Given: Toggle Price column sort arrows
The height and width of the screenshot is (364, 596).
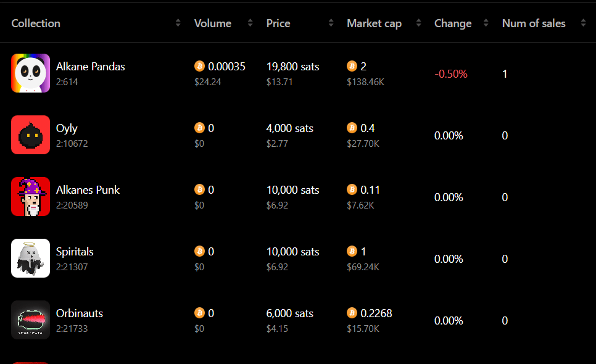Looking at the screenshot, I should click(331, 23).
